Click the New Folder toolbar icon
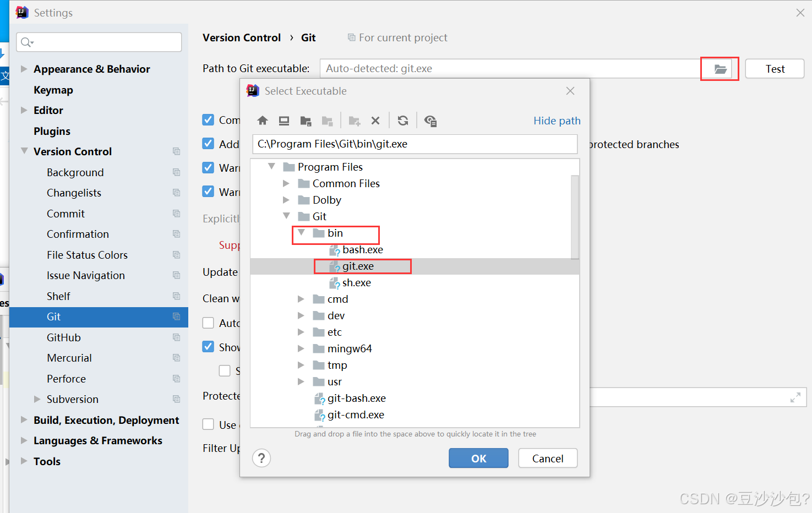This screenshot has width=812, height=513. pos(354,121)
